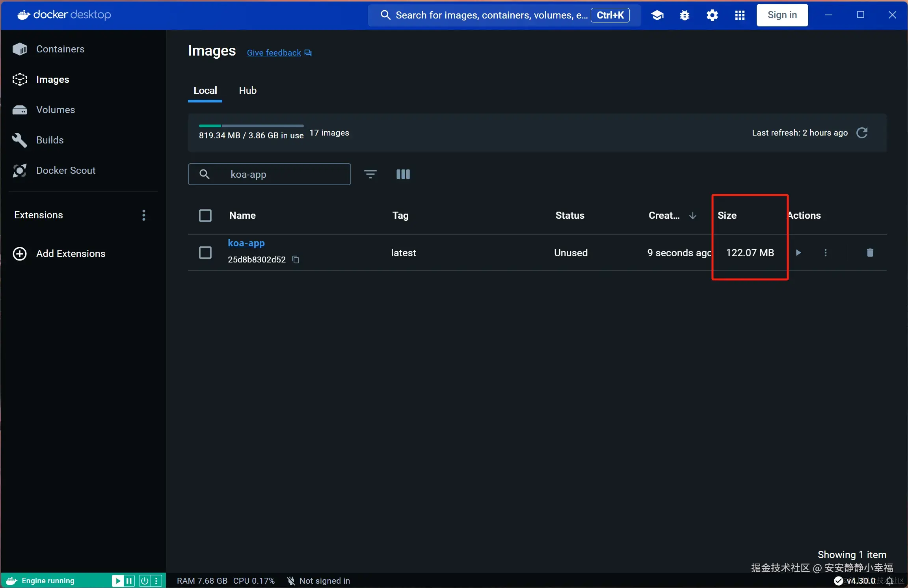Viewport: 908px width, 588px height.
Task: Open the apps grid icon in header
Action: (740, 15)
